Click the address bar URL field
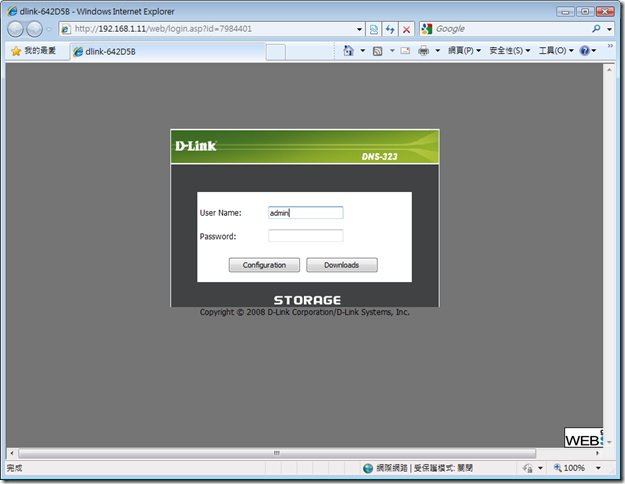 [x=207, y=29]
